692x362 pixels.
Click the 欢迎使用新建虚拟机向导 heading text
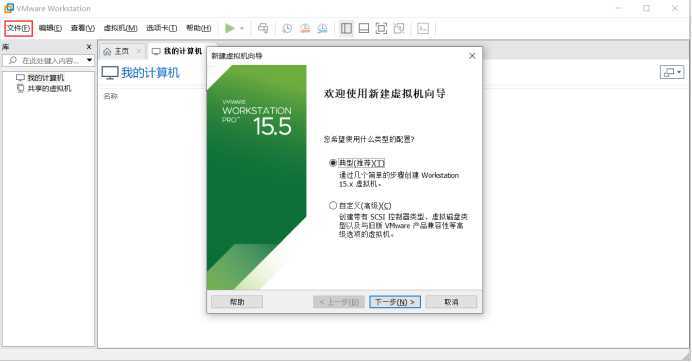[385, 94]
